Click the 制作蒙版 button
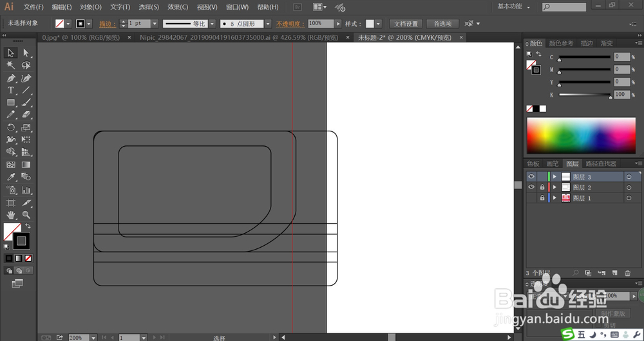This screenshot has height=341, width=644. click(613, 313)
